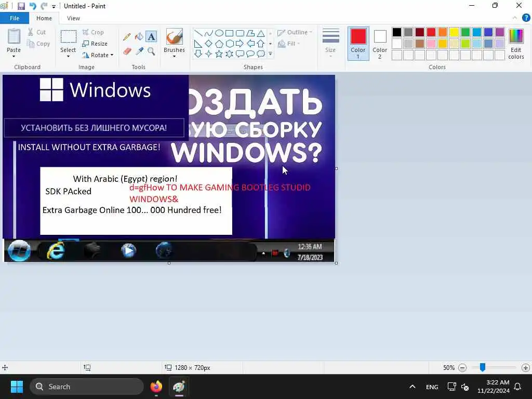Pick the orange color swatch
The image size is (532, 399).
pos(443,32)
